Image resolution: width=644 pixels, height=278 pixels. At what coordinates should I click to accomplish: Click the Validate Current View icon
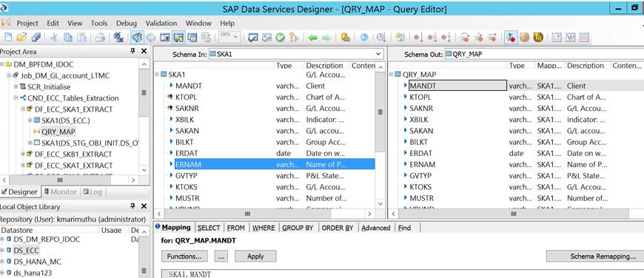click(253, 37)
